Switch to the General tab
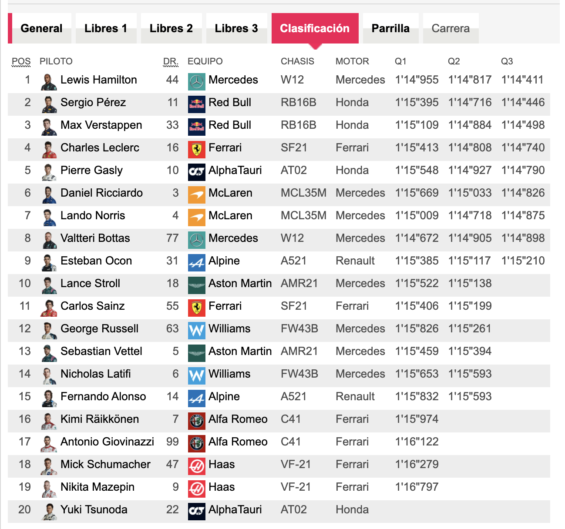Viewport: 565px width, 529px height. point(41,28)
